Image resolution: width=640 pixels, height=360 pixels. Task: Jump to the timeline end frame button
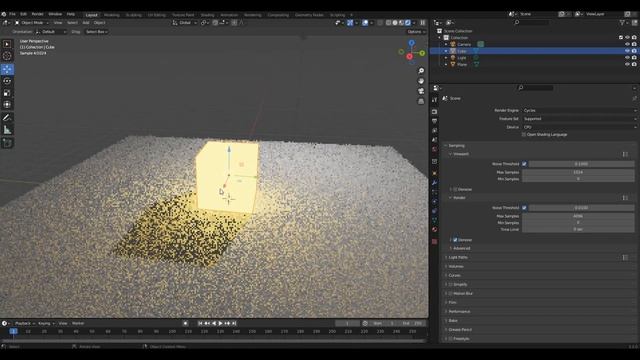pos(234,323)
